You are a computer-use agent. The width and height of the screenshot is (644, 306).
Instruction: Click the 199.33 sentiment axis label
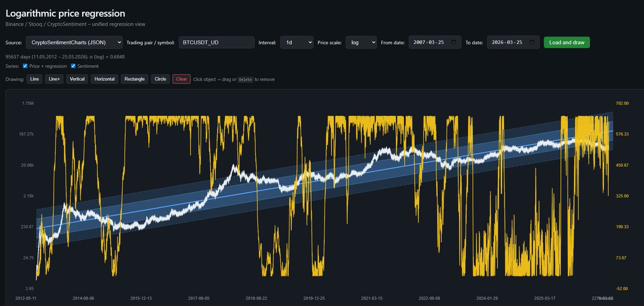tap(621, 227)
